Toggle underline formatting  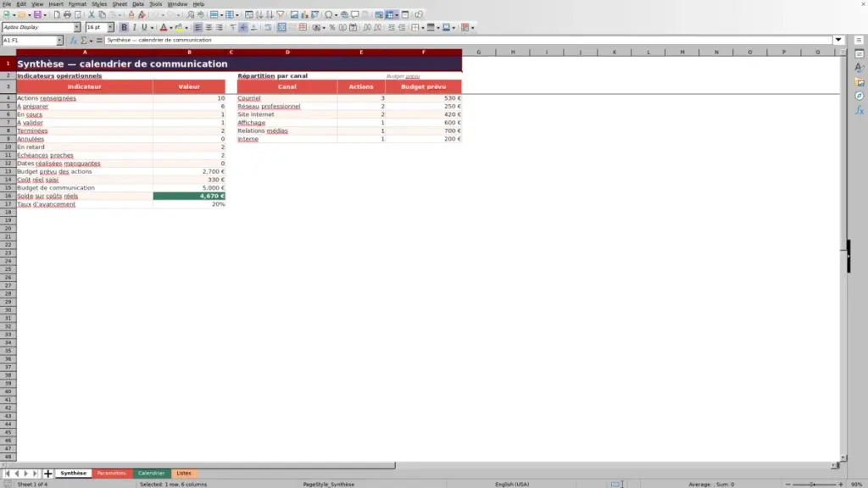(x=144, y=28)
